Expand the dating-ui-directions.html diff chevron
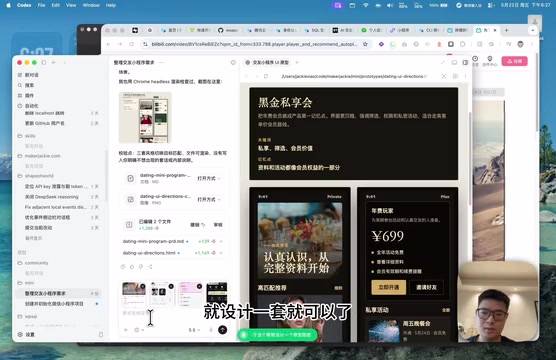The image size is (556, 360). coord(221,253)
